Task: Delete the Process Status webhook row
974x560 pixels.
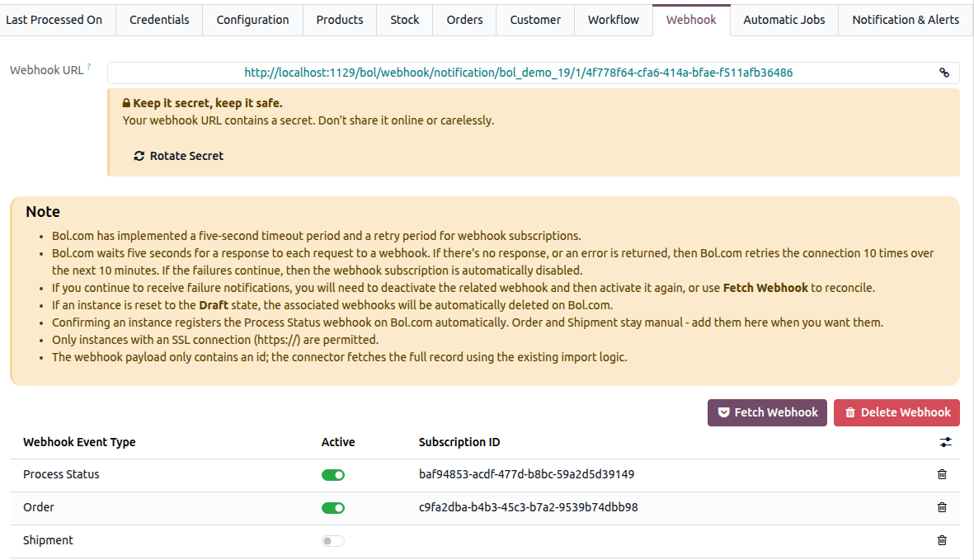Action: click(942, 474)
